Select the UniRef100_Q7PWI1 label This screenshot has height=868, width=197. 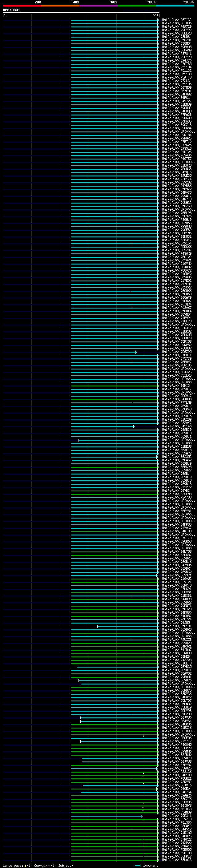pyautogui.click(x=177, y=355)
